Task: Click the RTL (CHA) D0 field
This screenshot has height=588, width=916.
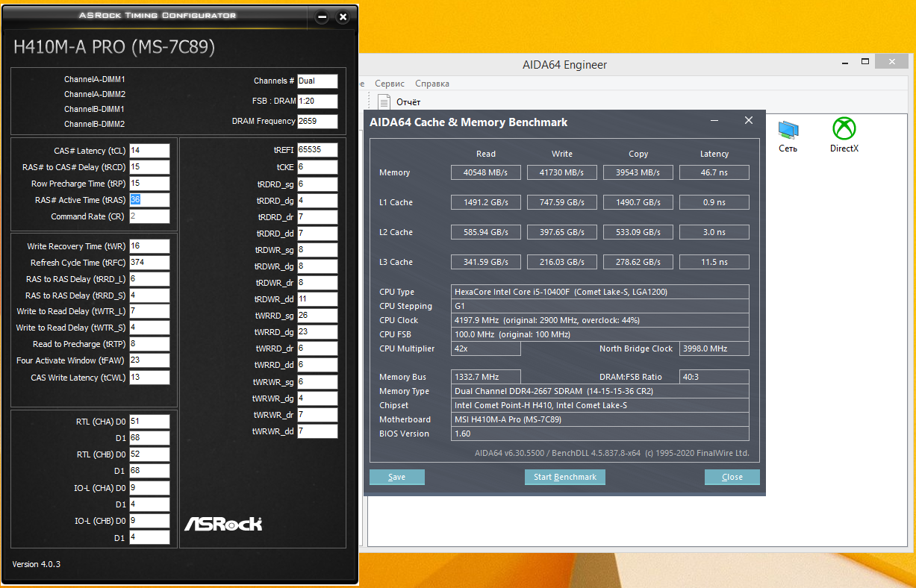Action: coord(149,422)
